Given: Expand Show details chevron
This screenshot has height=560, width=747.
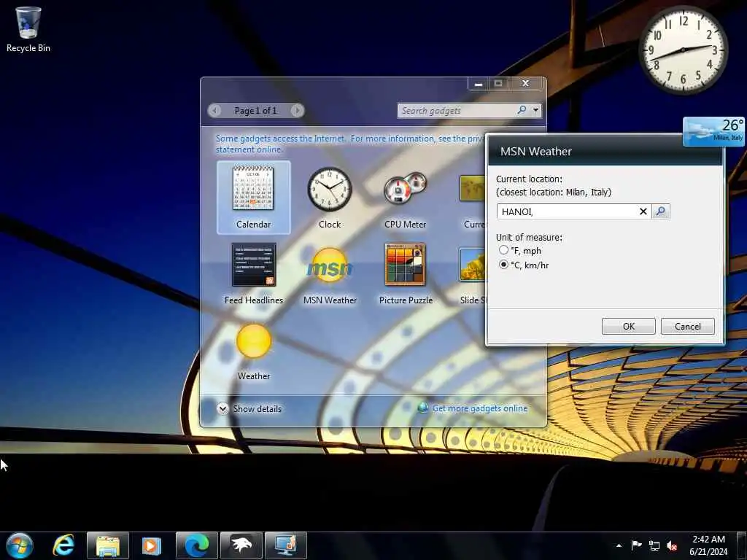Looking at the screenshot, I should point(222,408).
